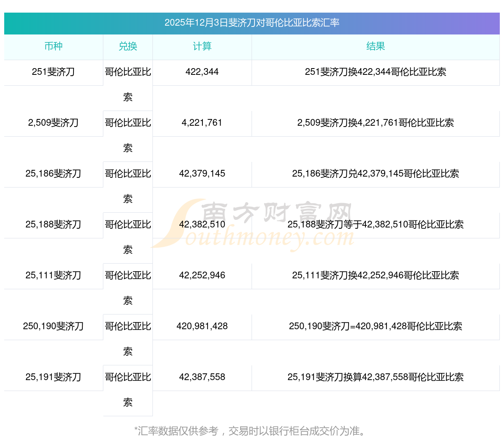504x444 pixels.
Task: Select the 251斐济刀 cell in 币种 column
Action: click(x=53, y=72)
